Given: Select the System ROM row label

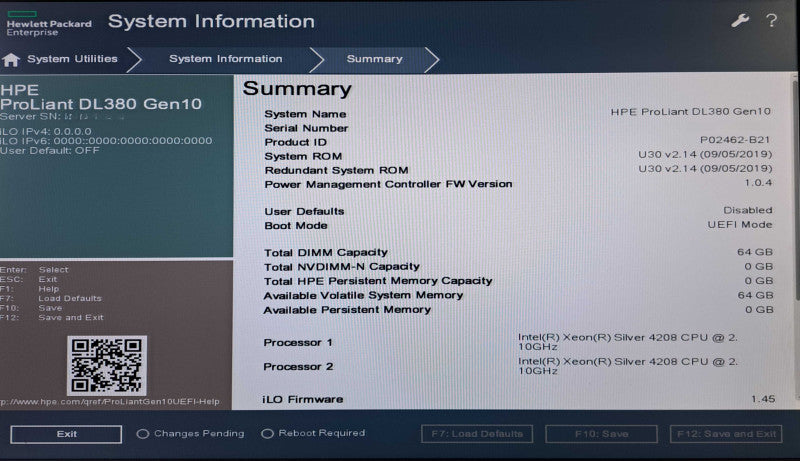Looking at the screenshot, I should (303, 156).
